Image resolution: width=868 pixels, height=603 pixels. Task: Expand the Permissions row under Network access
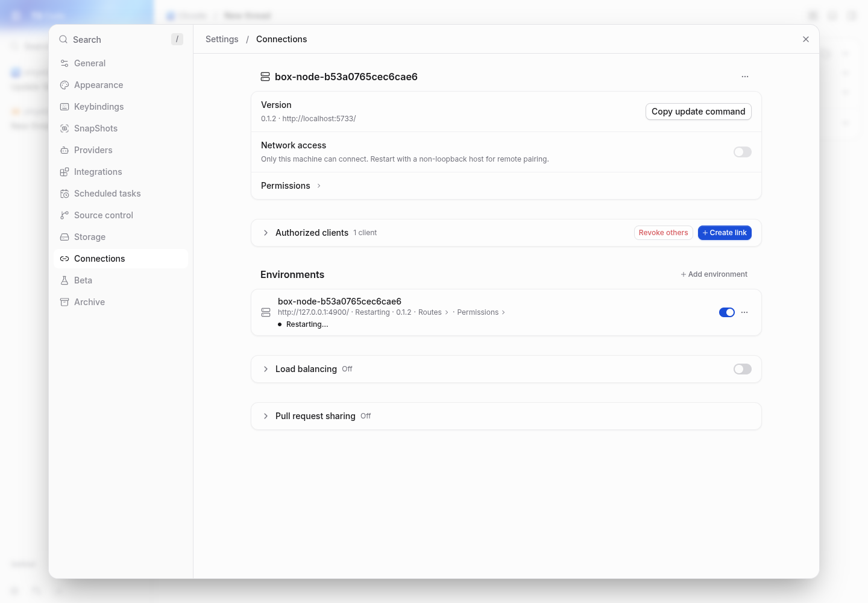(x=291, y=186)
